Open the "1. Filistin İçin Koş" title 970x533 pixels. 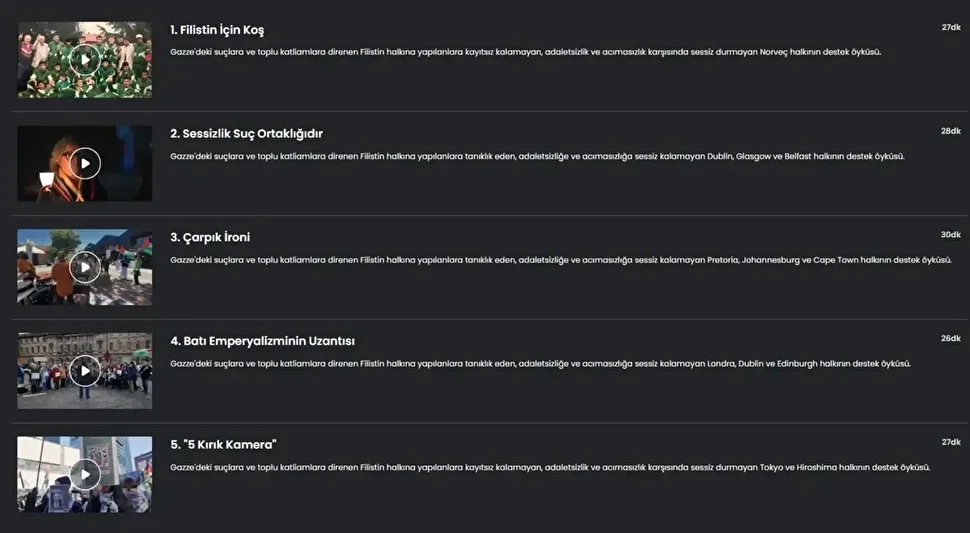[217, 30]
